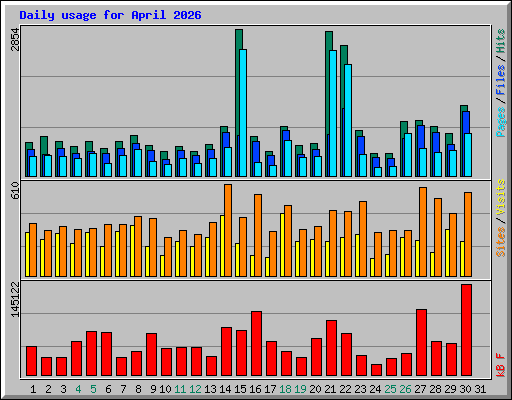Click the orange visits bar for day 14

point(228,230)
